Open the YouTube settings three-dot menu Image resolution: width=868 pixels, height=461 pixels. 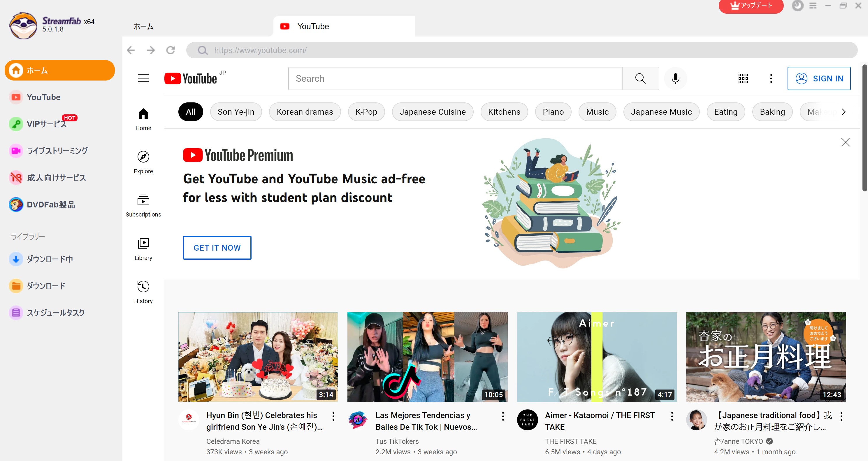coord(771,78)
